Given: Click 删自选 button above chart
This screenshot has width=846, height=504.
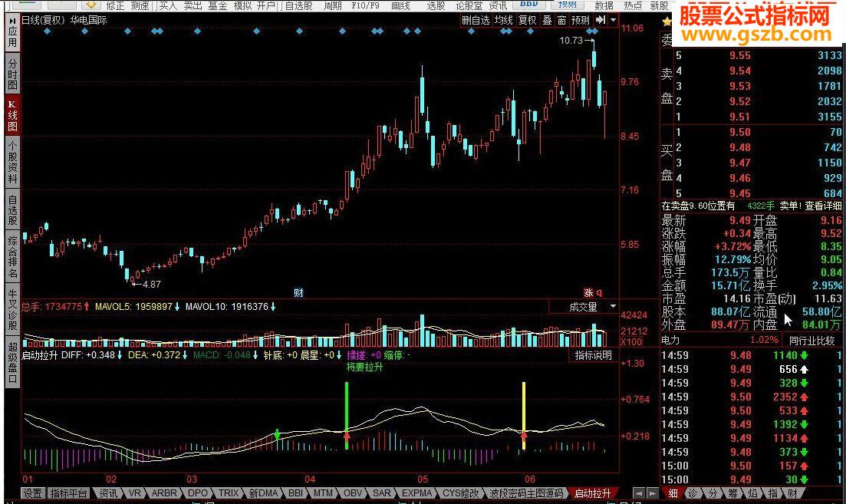Looking at the screenshot, I should click(x=476, y=20).
